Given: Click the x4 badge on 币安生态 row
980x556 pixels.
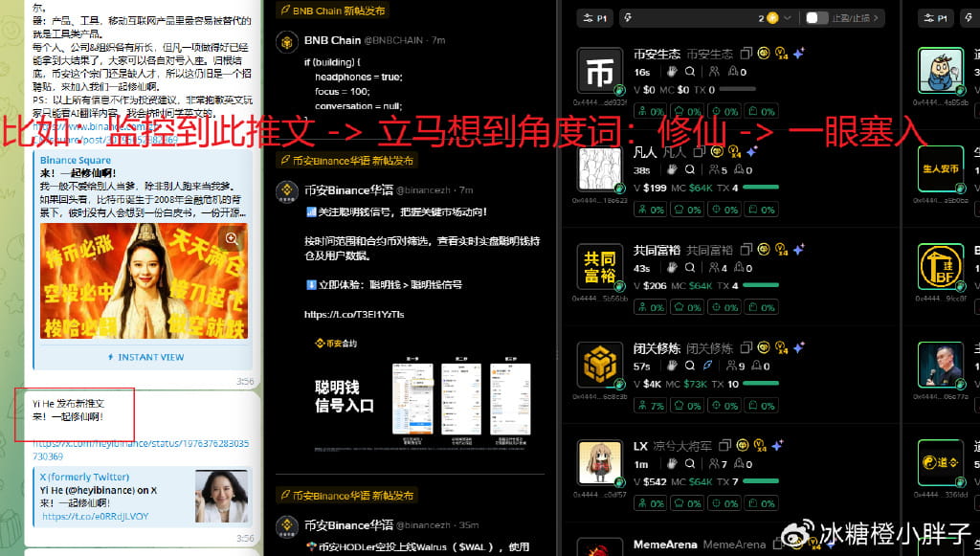Looking at the screenshot, I should point(781,54).
